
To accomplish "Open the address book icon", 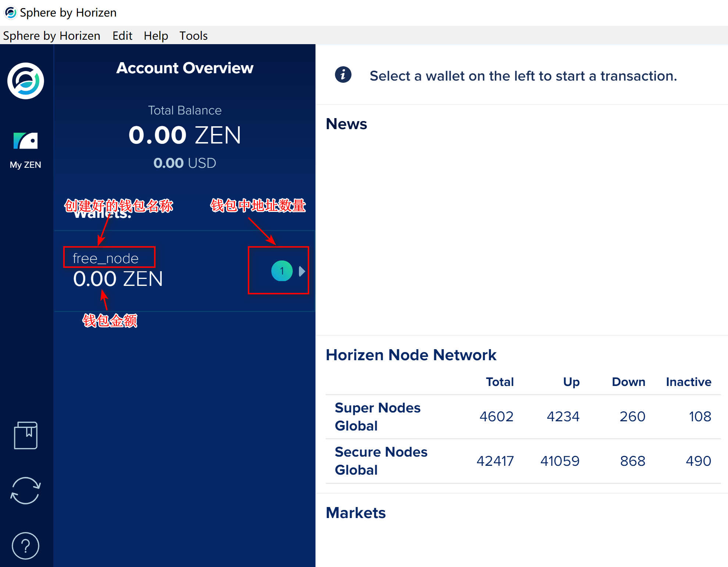I will [x=26, y=435].
